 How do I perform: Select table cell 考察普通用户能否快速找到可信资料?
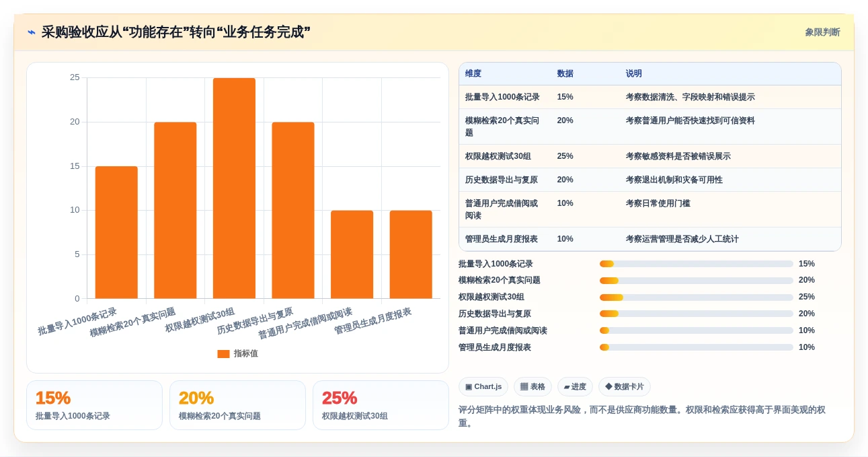click(691, 120)
